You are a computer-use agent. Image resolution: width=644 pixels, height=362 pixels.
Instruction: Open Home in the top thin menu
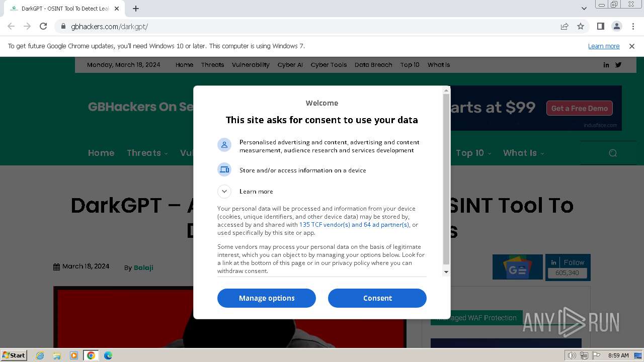[x=184, y=65]
